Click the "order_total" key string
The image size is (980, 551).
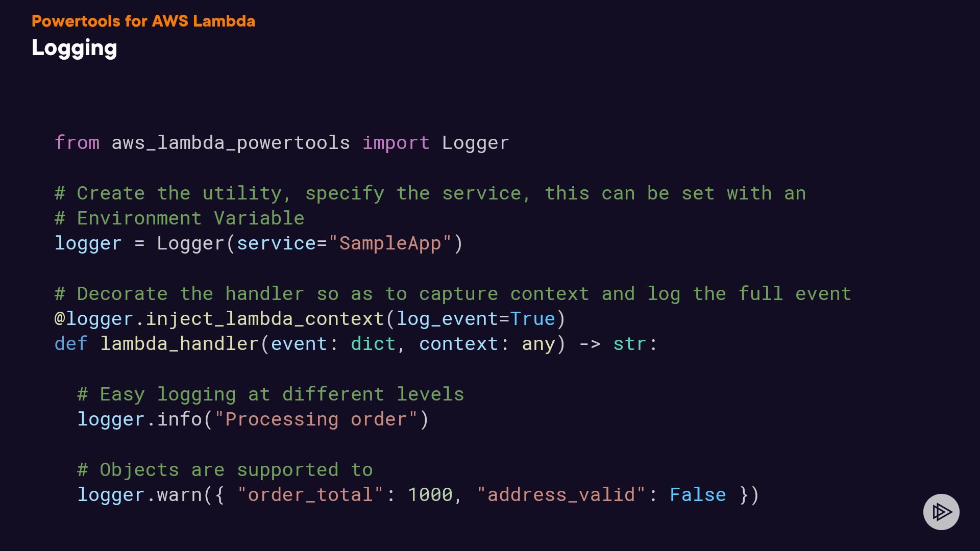click(x=310, y=495)
